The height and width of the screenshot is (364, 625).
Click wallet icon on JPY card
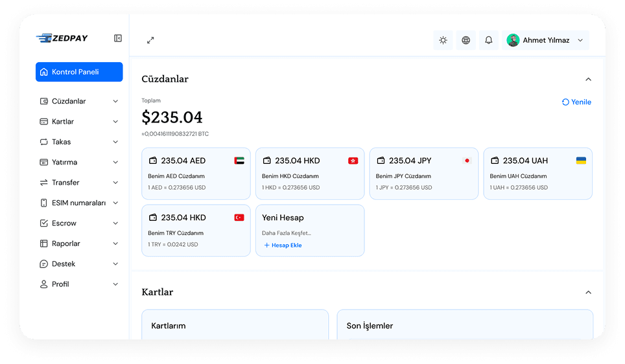[381, 161]
